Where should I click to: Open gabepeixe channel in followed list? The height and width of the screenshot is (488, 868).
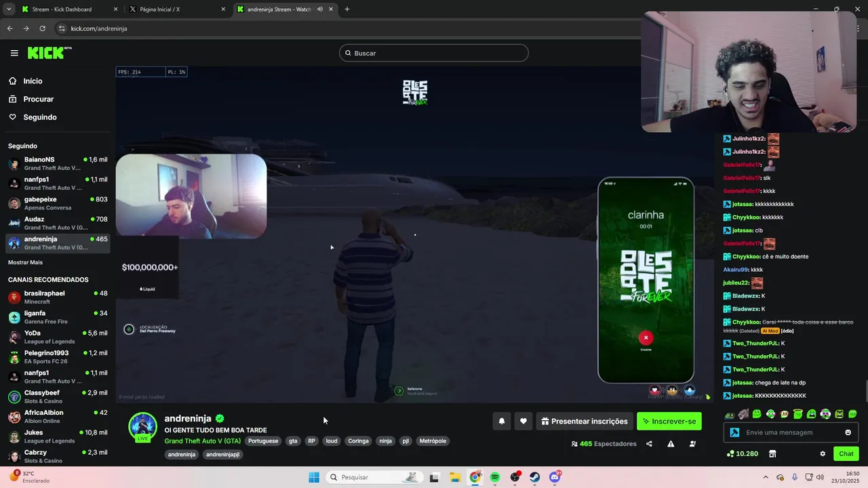pos(58,203)
